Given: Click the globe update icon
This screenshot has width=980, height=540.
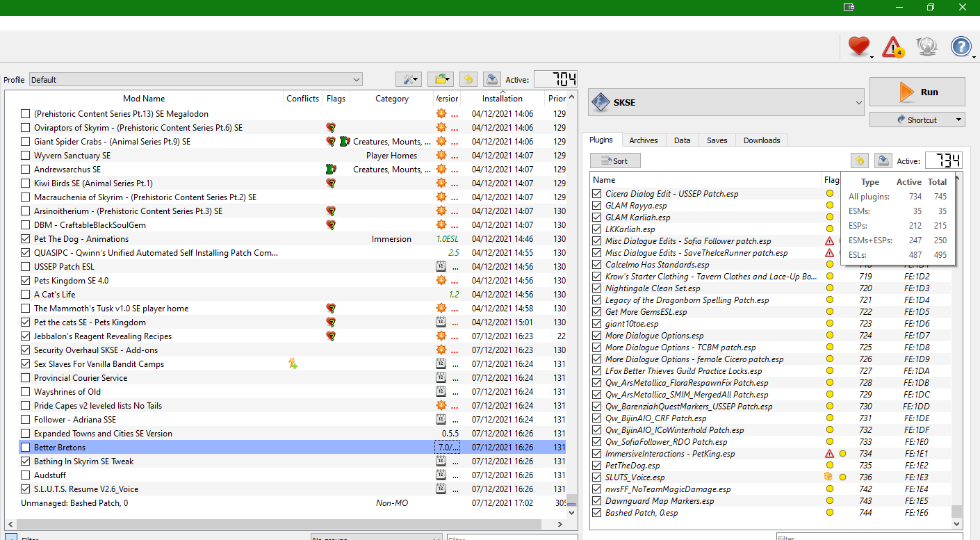Looking at the screenshot, I should (x=927, y=47).
